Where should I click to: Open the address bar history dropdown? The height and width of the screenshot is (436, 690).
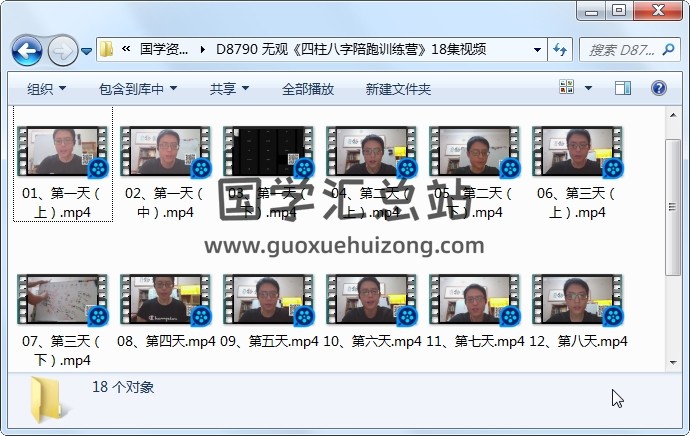coord(537,49)
